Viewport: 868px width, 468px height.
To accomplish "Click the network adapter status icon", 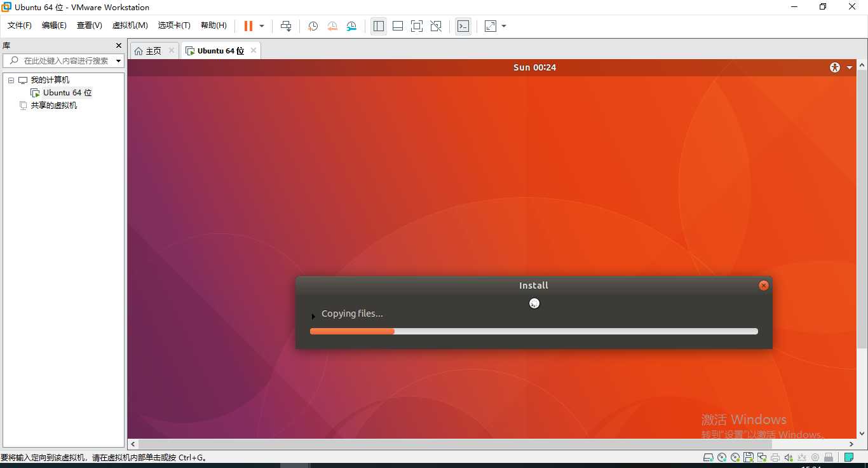I will [762, 457].
